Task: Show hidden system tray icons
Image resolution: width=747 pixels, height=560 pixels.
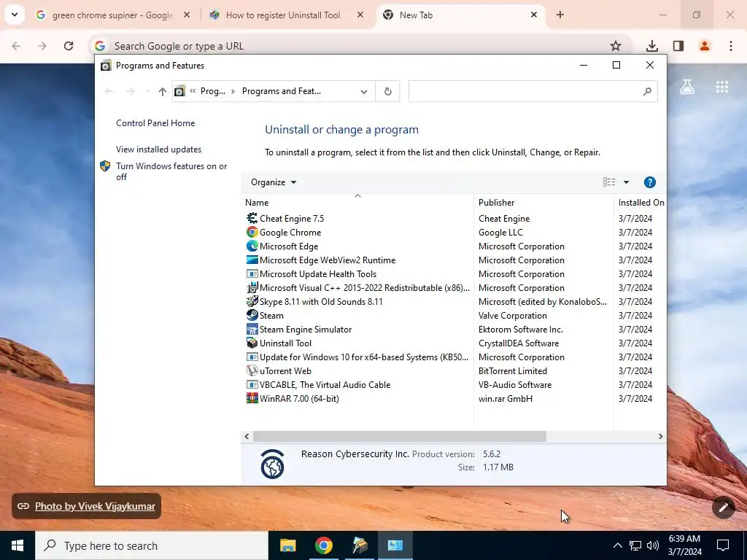Action: click(617, 545)
